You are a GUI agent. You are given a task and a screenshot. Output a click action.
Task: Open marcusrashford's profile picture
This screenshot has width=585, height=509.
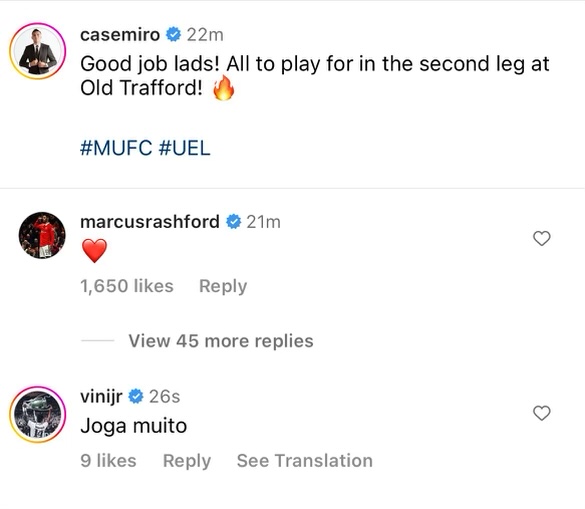[42, 235]
